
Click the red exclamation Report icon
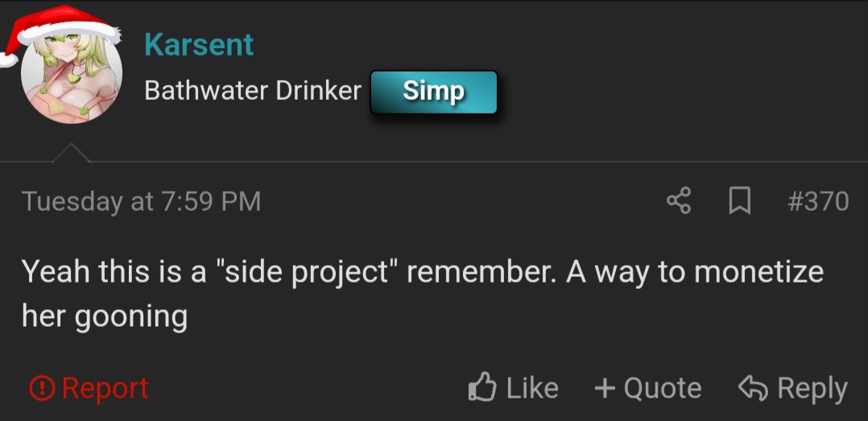point(42,388)
